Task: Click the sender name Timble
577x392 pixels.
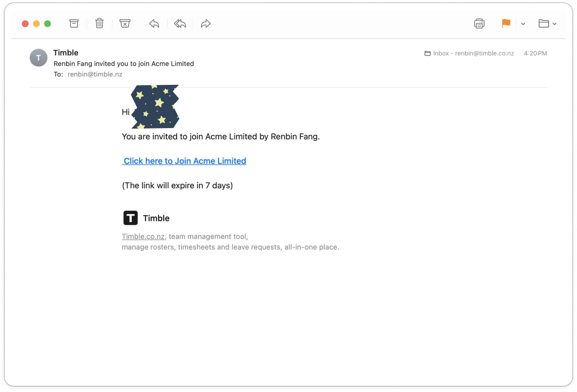Action: [x=66, y=52]
